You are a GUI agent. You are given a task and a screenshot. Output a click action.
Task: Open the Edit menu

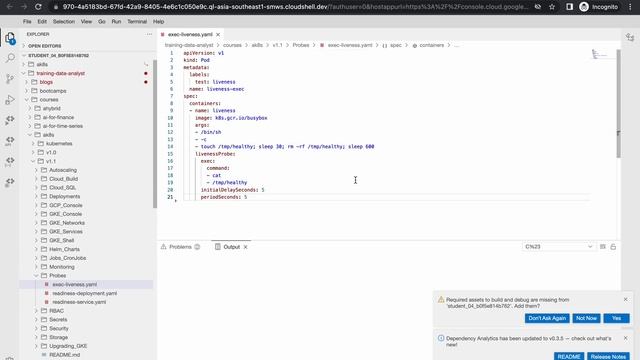(42, 22)
